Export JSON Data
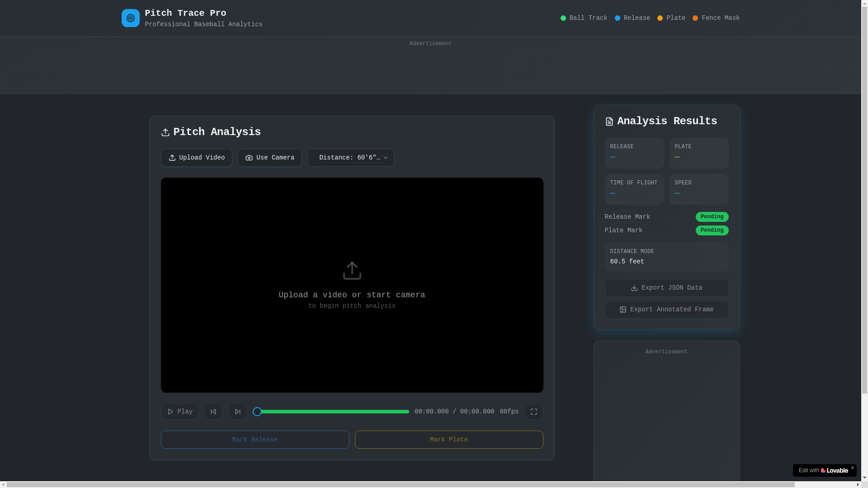The height and width of the screenshot is (488, 868). pos(667,288)
